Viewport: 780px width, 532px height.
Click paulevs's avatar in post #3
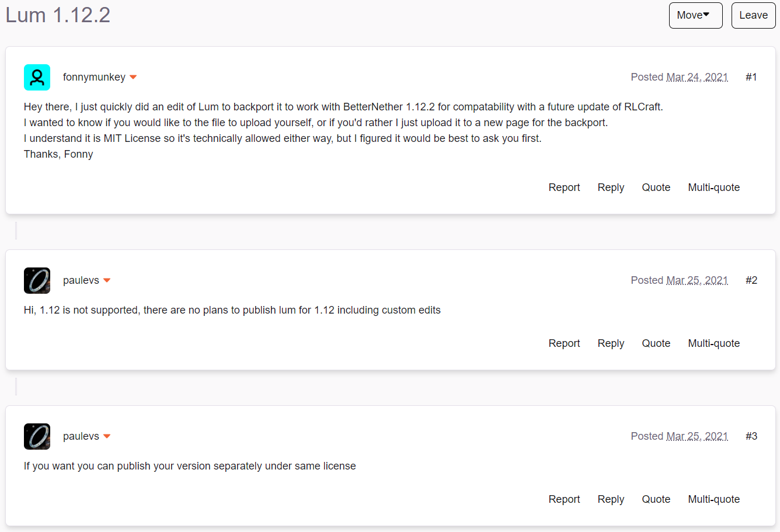click(37, 436)
